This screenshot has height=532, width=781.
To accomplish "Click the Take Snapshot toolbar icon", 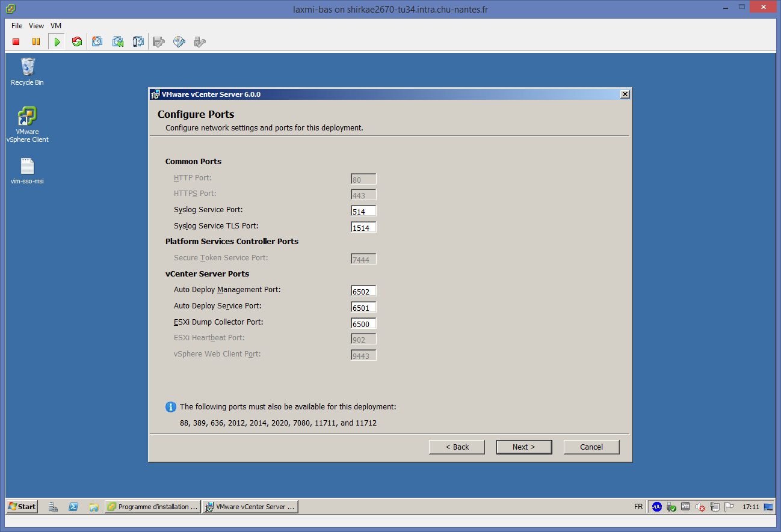I will click(x=97, y=42).
